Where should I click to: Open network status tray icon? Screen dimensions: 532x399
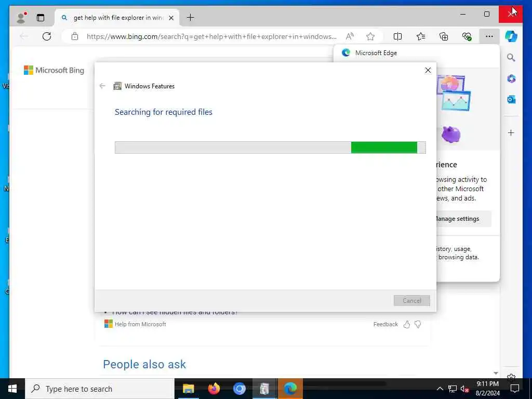[453, 389]
